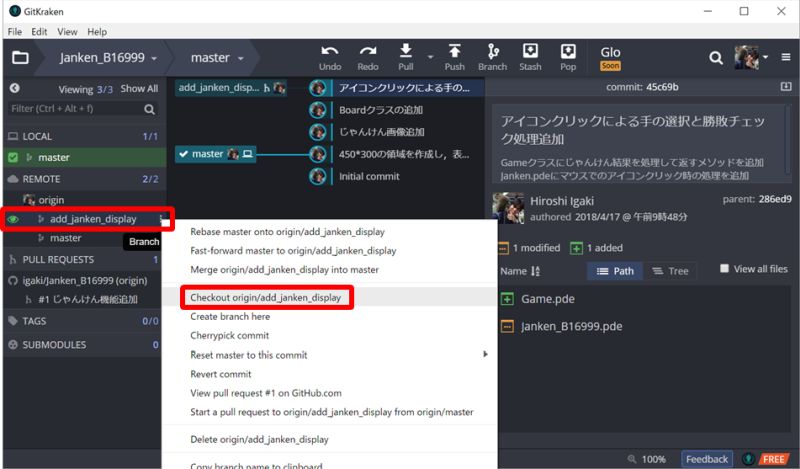Choose View pull request #1 on GitHub.com
Image resolution: width=800 pixels, height=469 pixels.
(266, 393)
